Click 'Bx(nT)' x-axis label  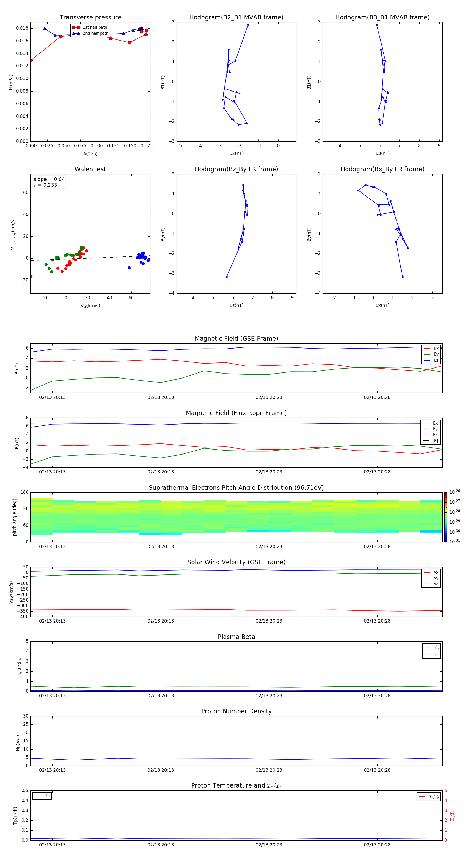click(382, 305)
